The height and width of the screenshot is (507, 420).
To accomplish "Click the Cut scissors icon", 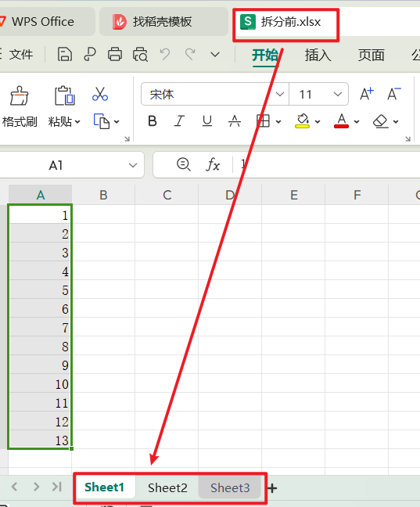I will (x=100, y=94).
